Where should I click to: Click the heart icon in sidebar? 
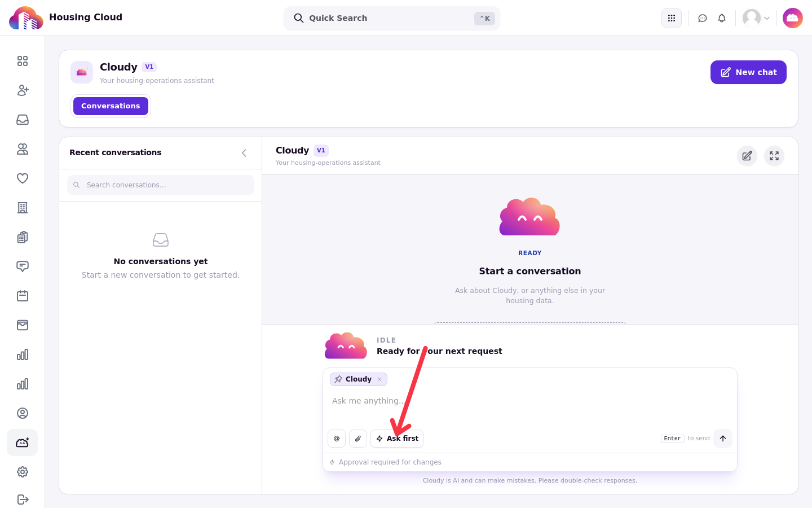pyautogui.click(x=23, y=178)
